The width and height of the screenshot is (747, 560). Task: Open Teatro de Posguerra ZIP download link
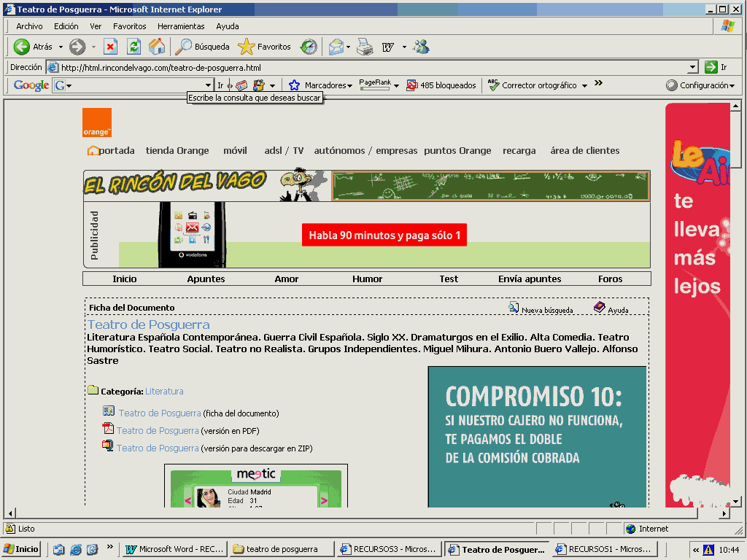pyautogui.click(x=158, y=448)
